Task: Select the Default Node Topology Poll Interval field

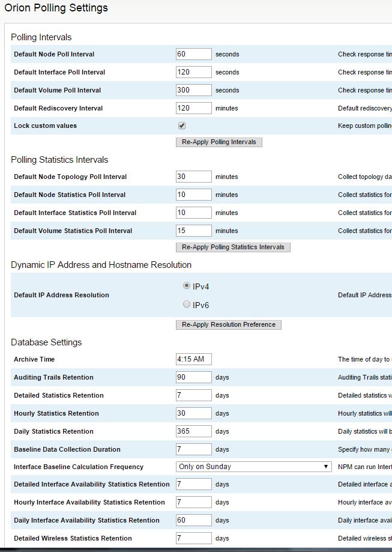Action: coord(192,177)
